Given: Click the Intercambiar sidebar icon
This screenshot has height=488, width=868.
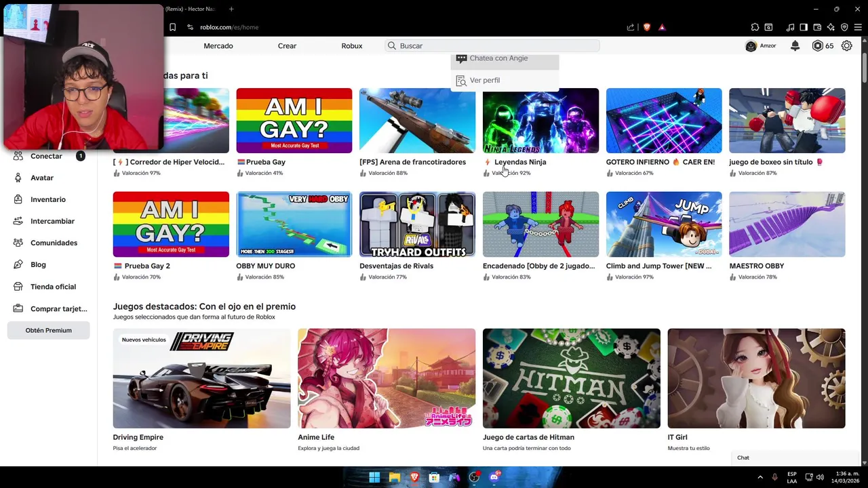Looking at the screenshot, I should click(x=18, y=221).
